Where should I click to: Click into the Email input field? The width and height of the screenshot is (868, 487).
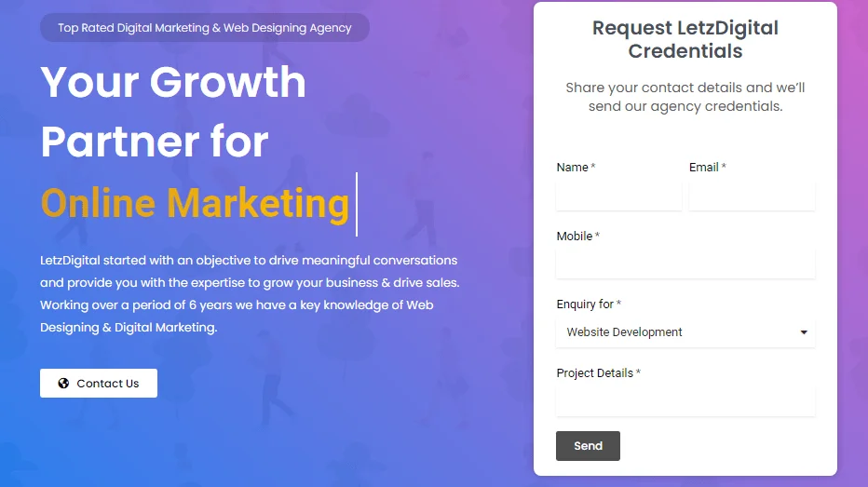(752, 196)
